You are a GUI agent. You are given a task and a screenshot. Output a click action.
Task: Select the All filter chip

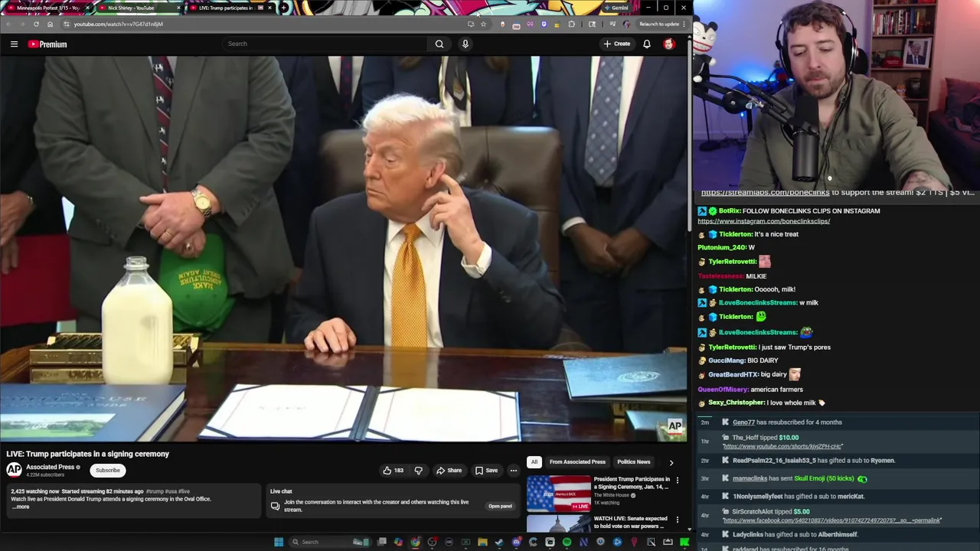point(534,462)
